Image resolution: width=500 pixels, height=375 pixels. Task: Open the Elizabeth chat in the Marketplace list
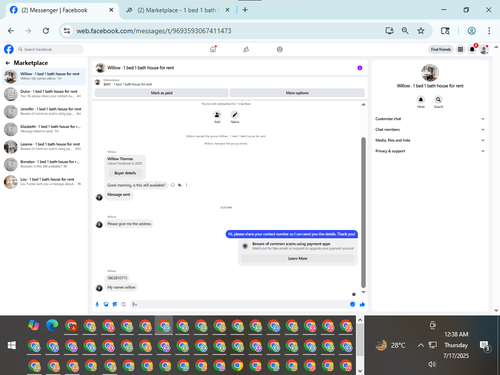[44, 129]
